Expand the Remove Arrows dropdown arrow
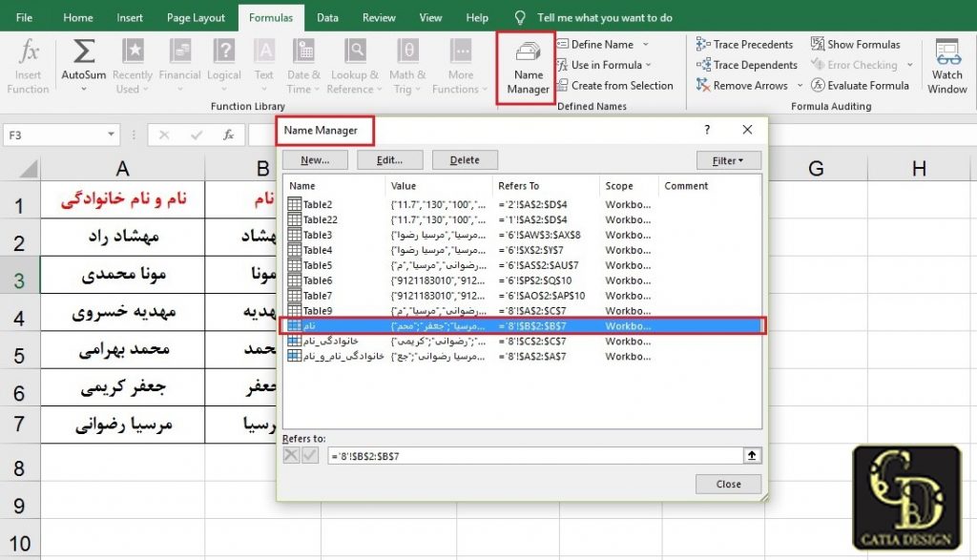Image resolution: width=977 pixels, height=560 pixels. 800,85
